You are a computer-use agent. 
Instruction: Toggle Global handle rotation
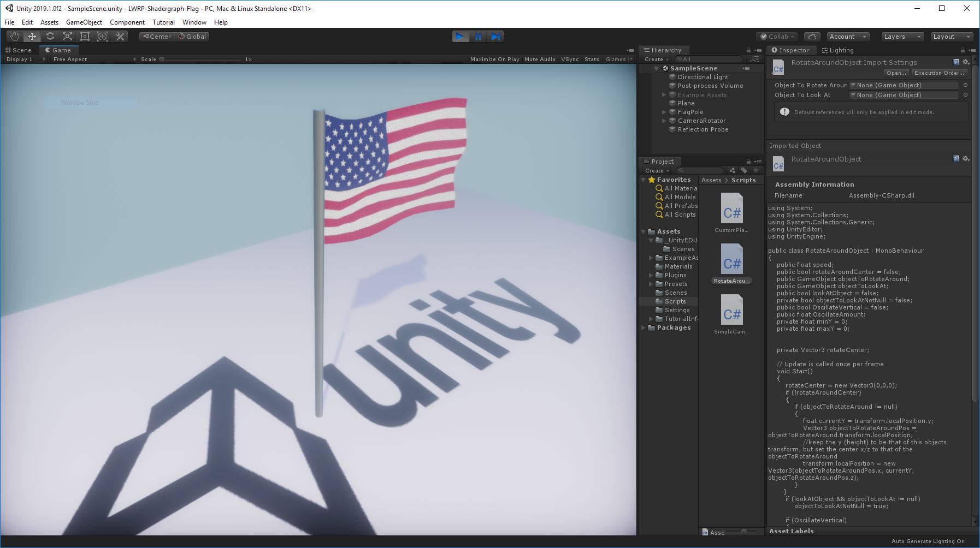(192, 37)
